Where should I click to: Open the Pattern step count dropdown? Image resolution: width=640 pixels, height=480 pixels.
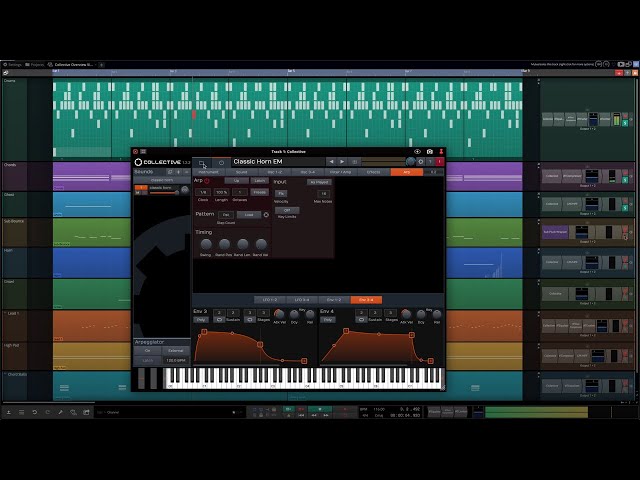(226, 215)
